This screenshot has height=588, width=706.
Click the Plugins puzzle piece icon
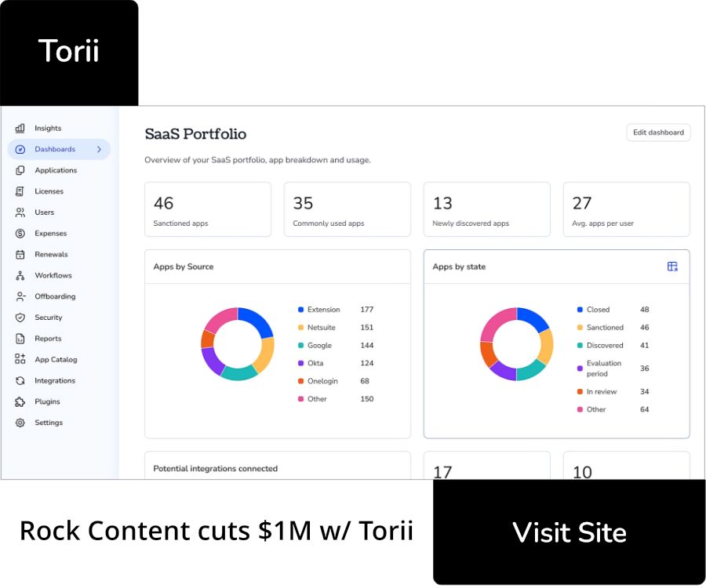click(20, 401)
